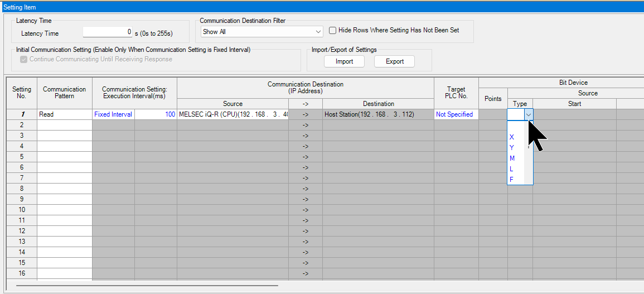Click the Communication Pattern cell in row 2
The width and height of the screenshot is (644, 294).
pos(65,125)
